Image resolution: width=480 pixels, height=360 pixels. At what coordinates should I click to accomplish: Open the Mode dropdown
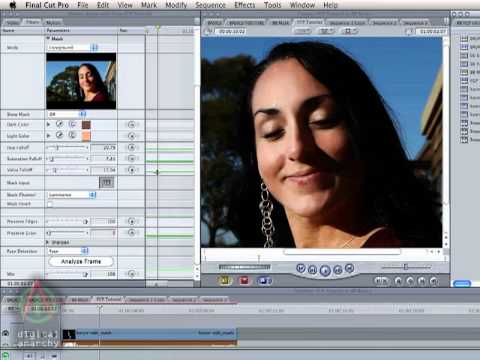(x=72, y=48)
